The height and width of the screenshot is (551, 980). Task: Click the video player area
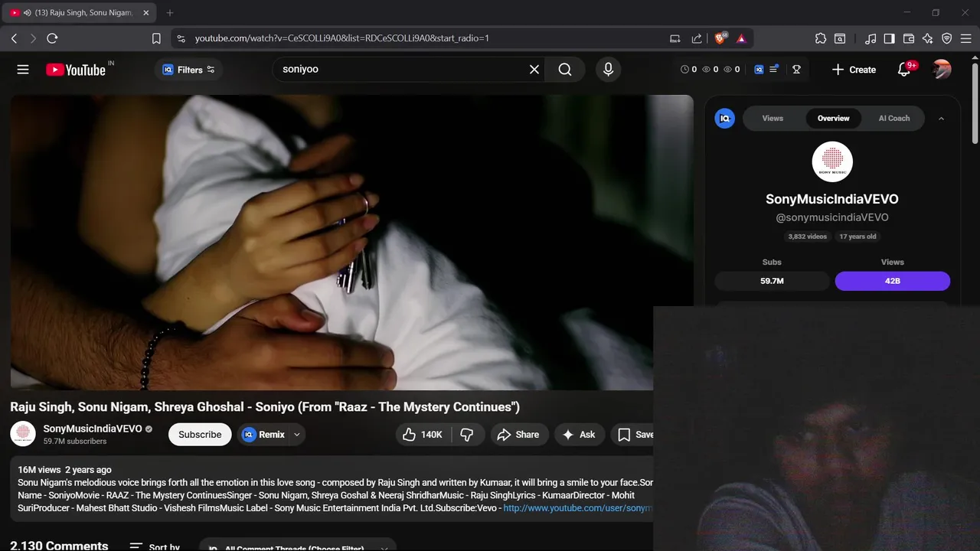click(x=351, y=242)
